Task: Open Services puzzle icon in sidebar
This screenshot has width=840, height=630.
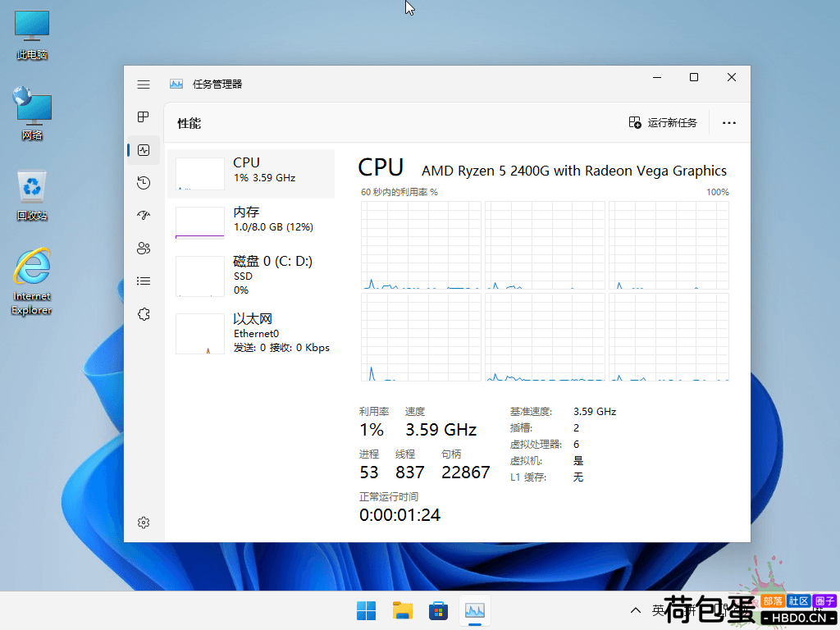Action: coord(143,314)
